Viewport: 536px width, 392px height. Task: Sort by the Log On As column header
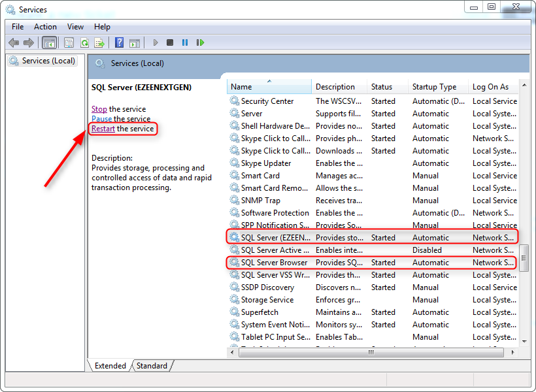(494, 87)
